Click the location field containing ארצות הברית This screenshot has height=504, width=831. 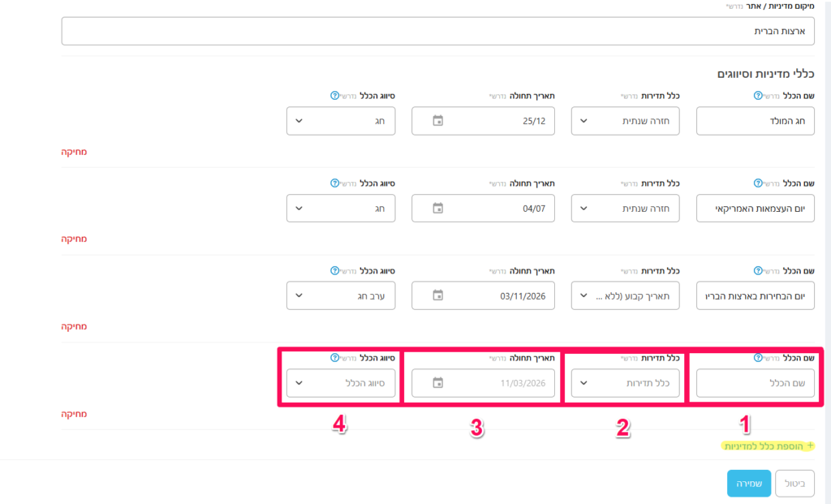point(437,31)
